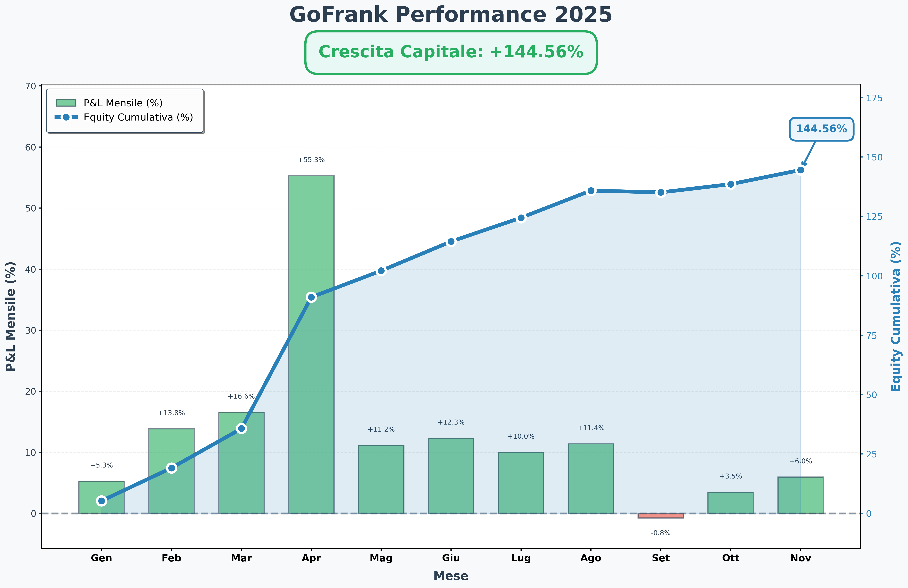908x588 pixels.
Task: Click the equity line marker at Giu
Action: click(x=451, y=242)
